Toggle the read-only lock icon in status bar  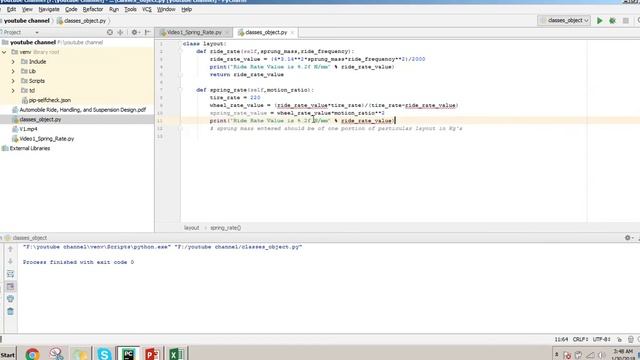620,339
